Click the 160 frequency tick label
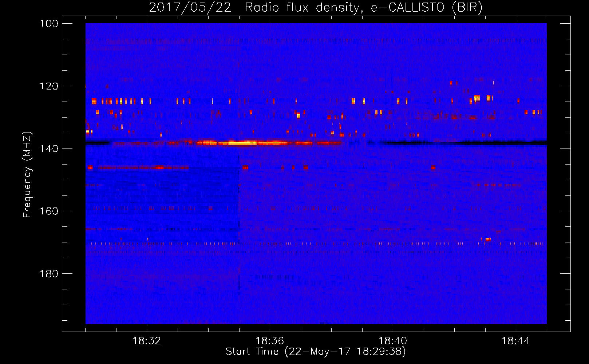This screenshot has height=364, width=589. (49, 211)
